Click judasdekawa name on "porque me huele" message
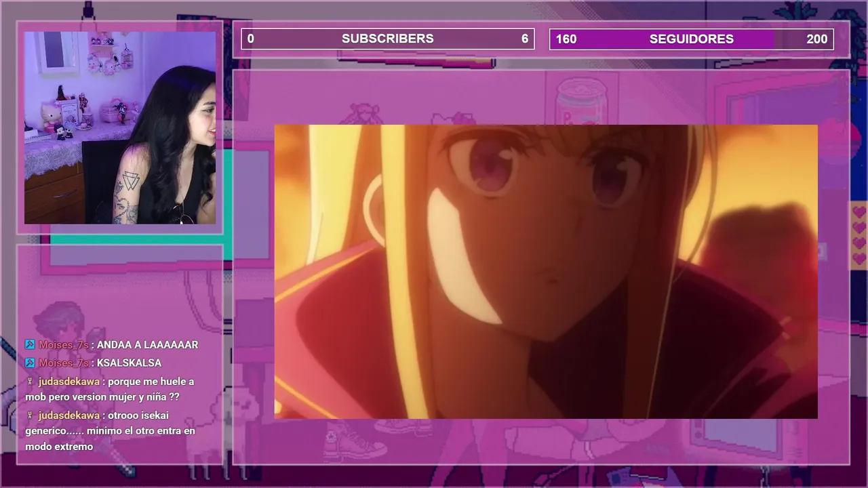The height and width of the screenshot is (488, 868). [68, 382]
